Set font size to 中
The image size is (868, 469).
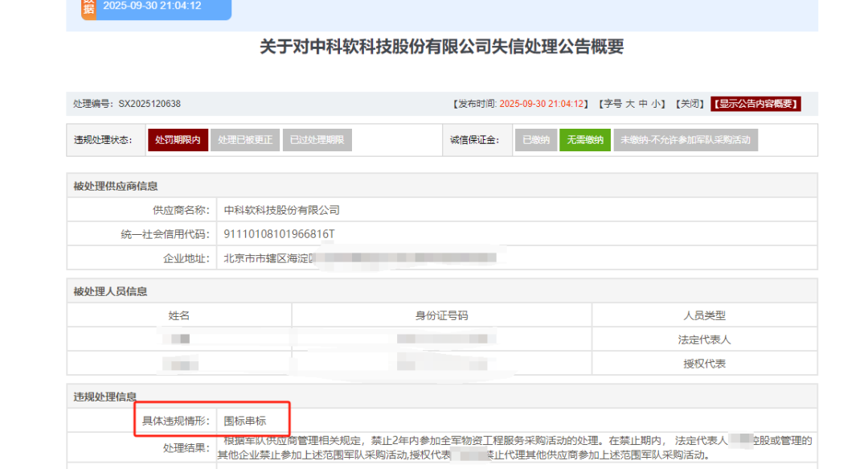pos(643,104)
